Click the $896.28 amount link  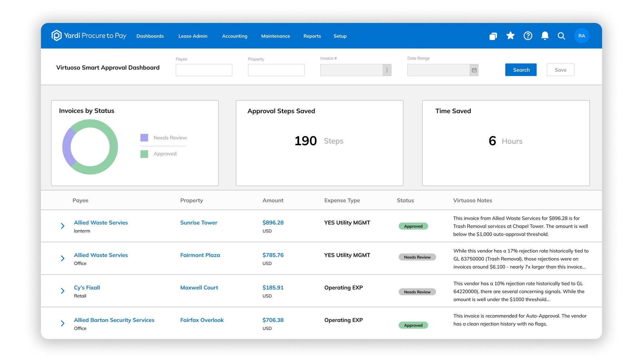click(x=273, y=223)
